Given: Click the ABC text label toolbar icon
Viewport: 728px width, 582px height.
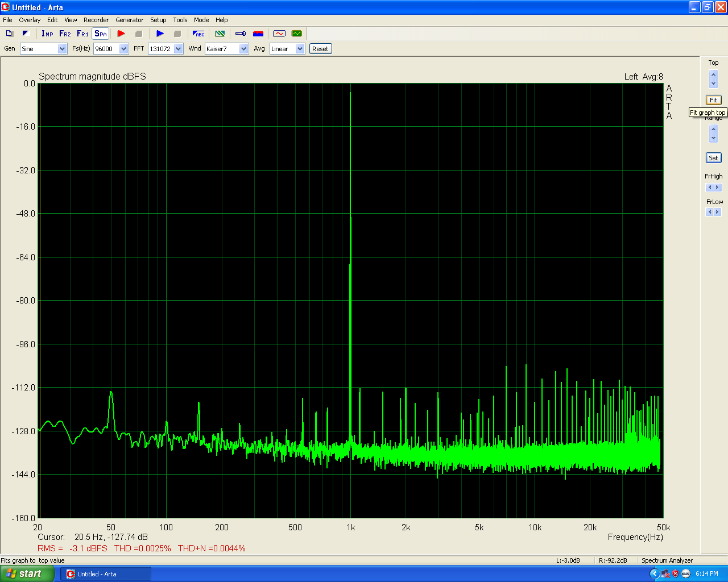Looking at the screenshot, I should (198, 34).
